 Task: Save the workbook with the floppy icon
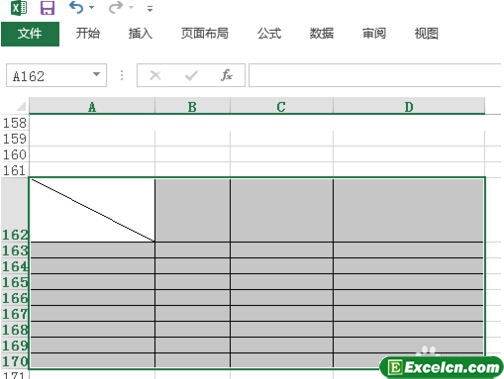[x=48, y=8]
